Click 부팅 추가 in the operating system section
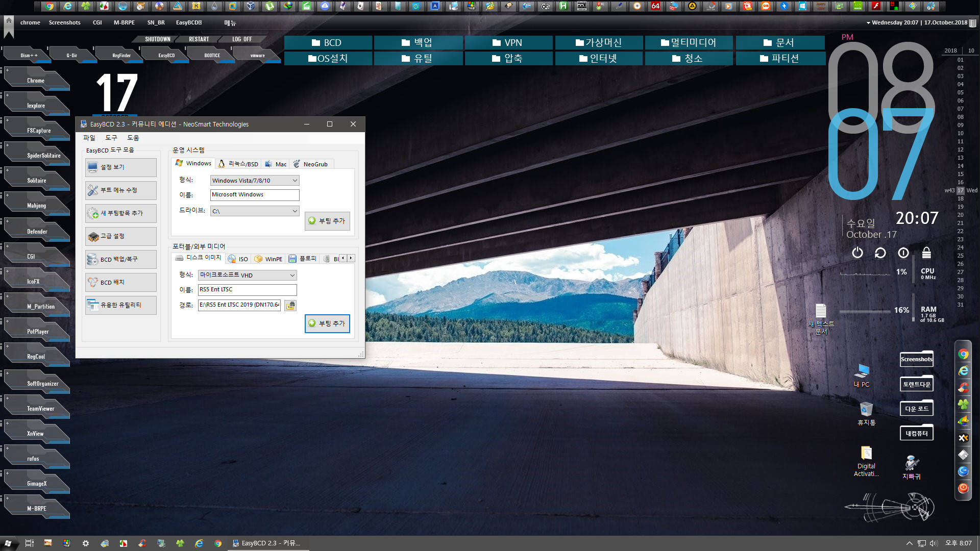The height and width of the screenshot is (551, 980). 327,221
